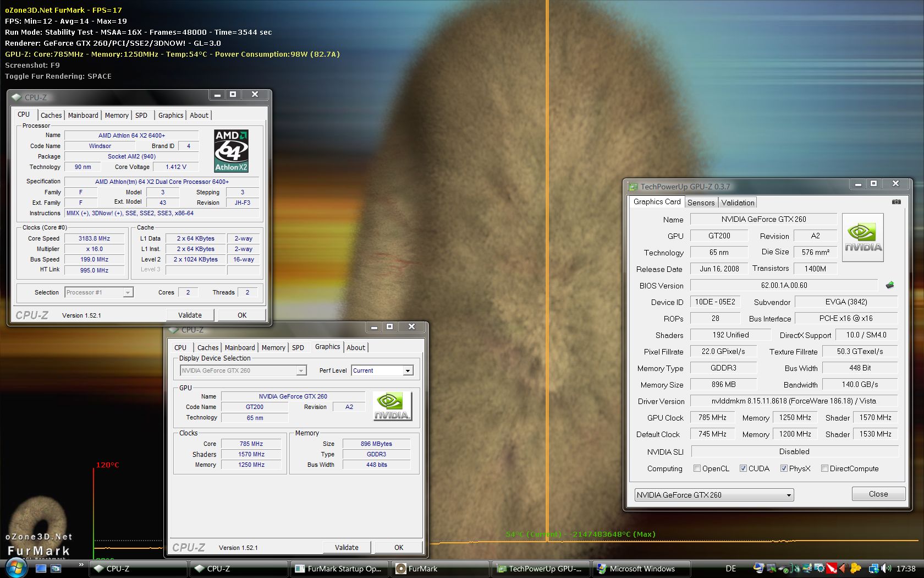Click the save BIOS chip icon in GPU-Z
The width and height of the screenshot is (924, 578).
pyautogui.click(x=890, y=285)
